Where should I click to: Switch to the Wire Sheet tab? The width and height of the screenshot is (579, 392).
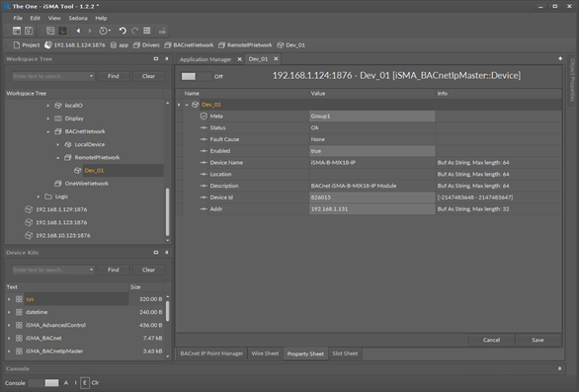[265, 353]
